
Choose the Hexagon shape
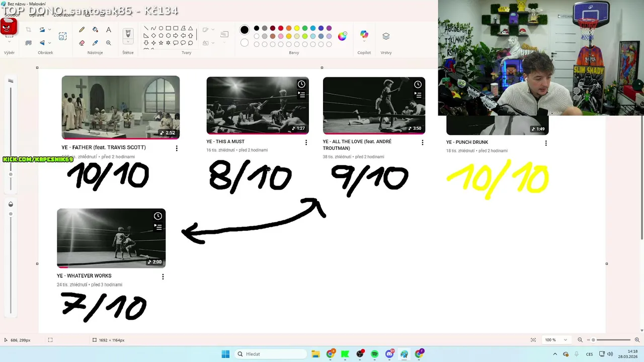click(x=169, y=36)
